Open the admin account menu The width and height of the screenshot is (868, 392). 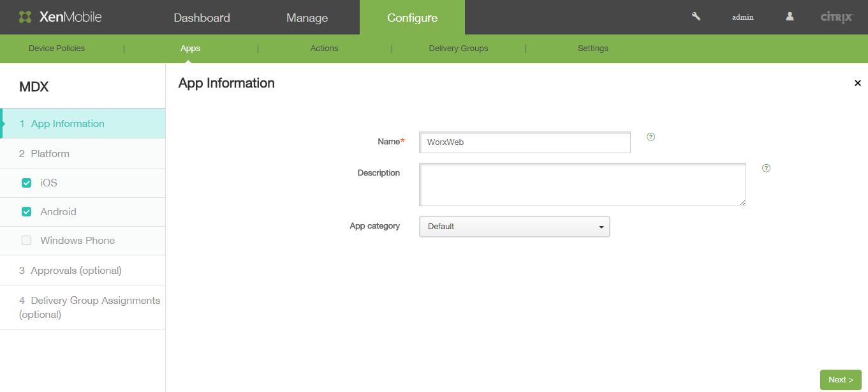tap(742, 17)
